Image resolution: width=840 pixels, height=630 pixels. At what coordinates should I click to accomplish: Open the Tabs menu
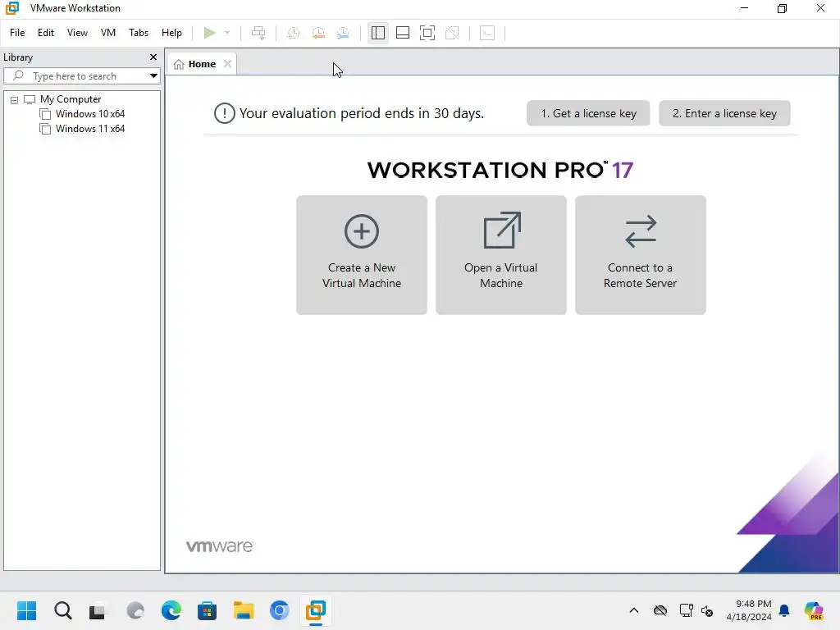tap(138, 33)
